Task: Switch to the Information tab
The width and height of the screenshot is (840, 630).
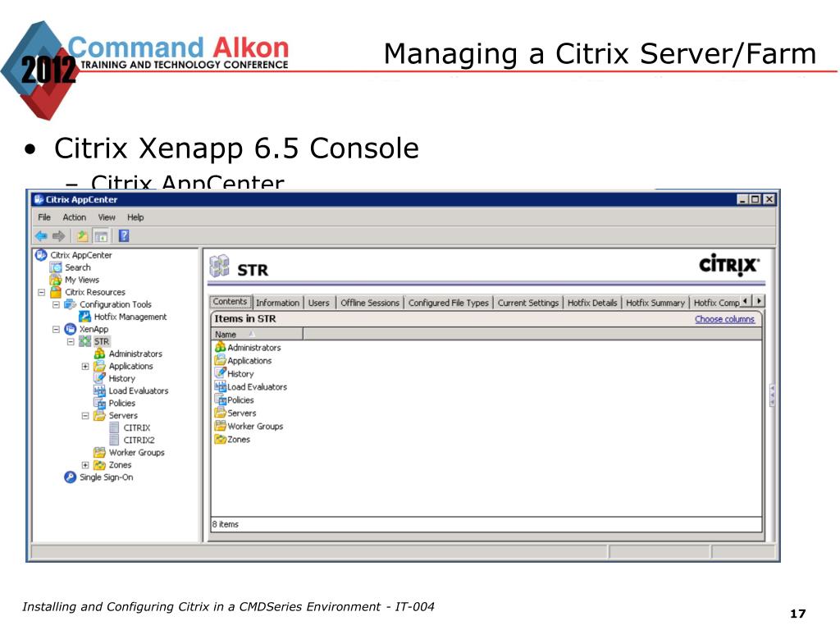Action: [277, 303]
